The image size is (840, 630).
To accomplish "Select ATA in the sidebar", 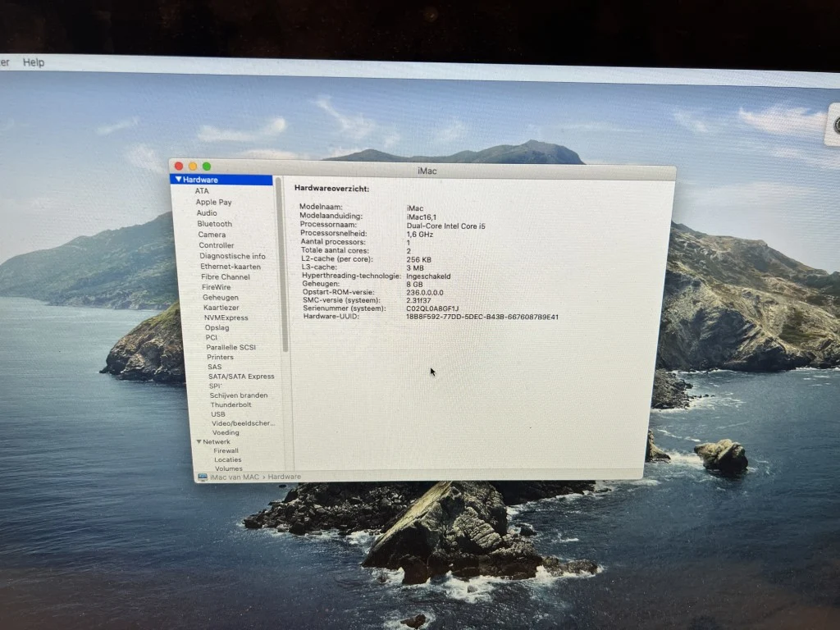I will 202,190.
